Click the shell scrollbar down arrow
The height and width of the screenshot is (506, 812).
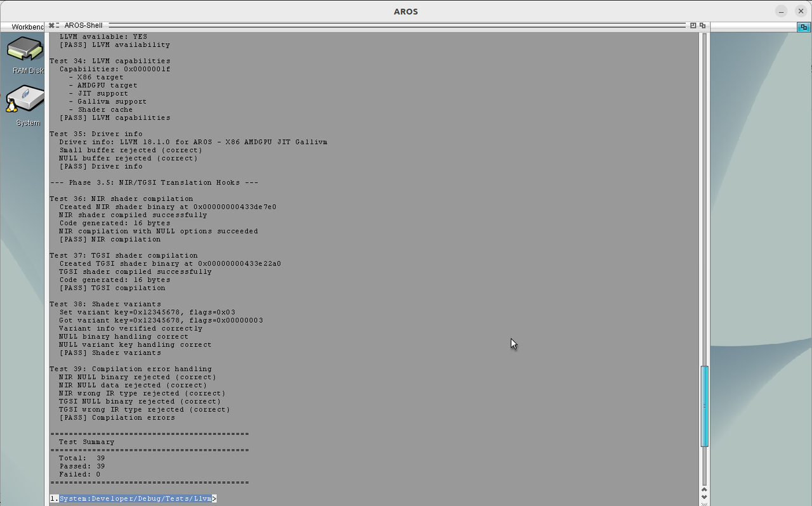click(x=704, y=496)
